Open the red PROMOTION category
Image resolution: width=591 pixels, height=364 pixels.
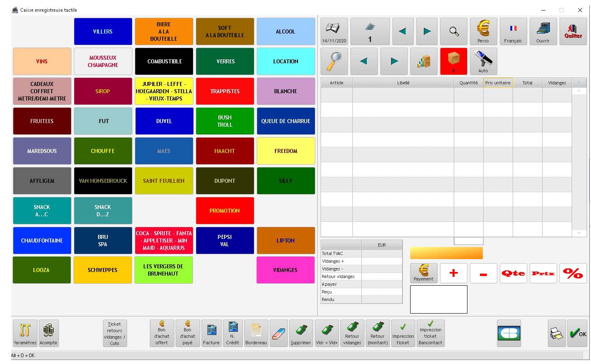(x=225, y=211)
